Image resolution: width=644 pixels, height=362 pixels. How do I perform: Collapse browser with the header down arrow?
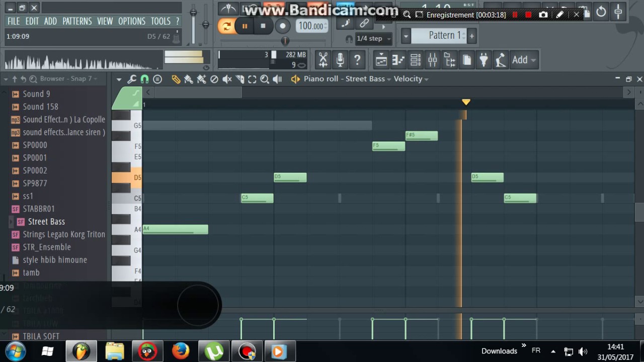7,79
